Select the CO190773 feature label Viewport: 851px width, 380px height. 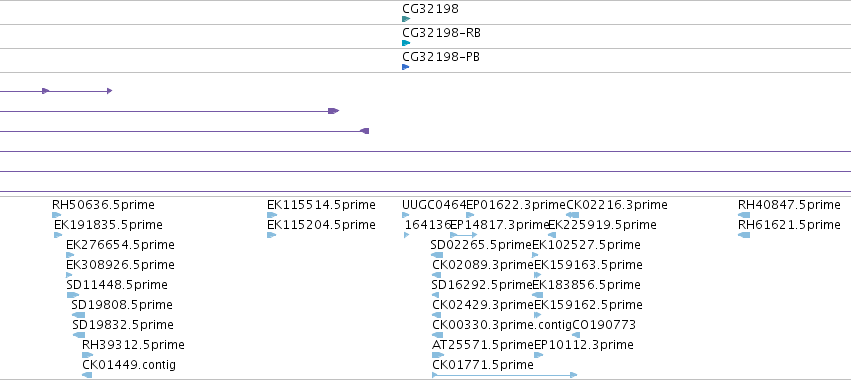click(604, 325)
